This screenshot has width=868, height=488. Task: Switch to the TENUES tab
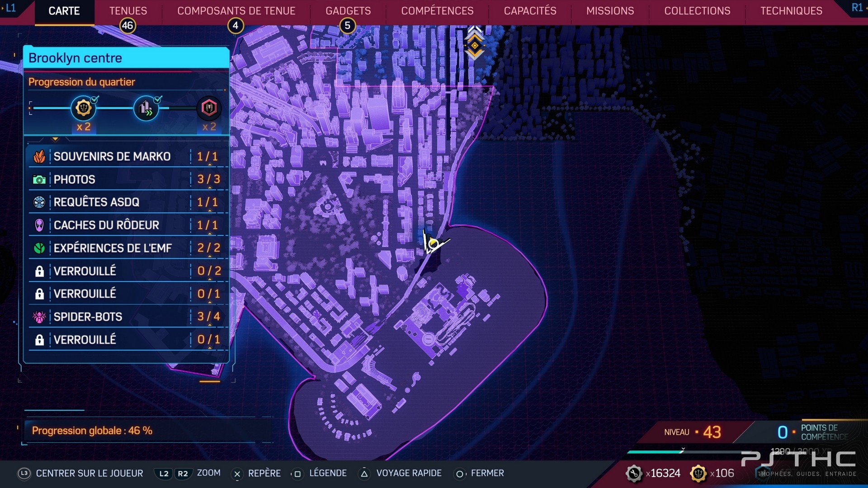point(128,11)
